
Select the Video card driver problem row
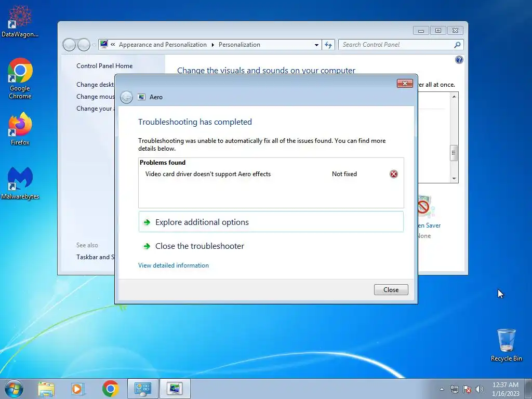coord(271,174)
